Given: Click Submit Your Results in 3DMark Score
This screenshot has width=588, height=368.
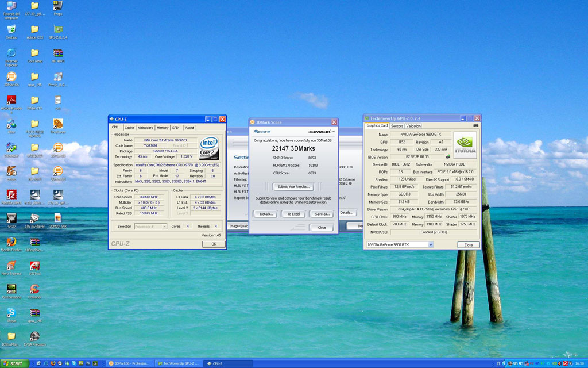Looking at the screenshot, I should (x=293, y=187).
